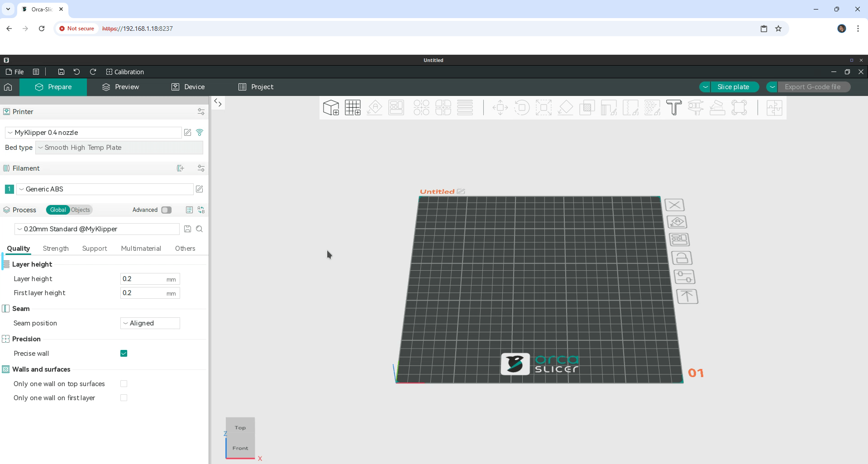Image resolution: width=868 pixels, height=464 pixels.
Task: Open the Bed type dropdown
Action: [119, 148]
